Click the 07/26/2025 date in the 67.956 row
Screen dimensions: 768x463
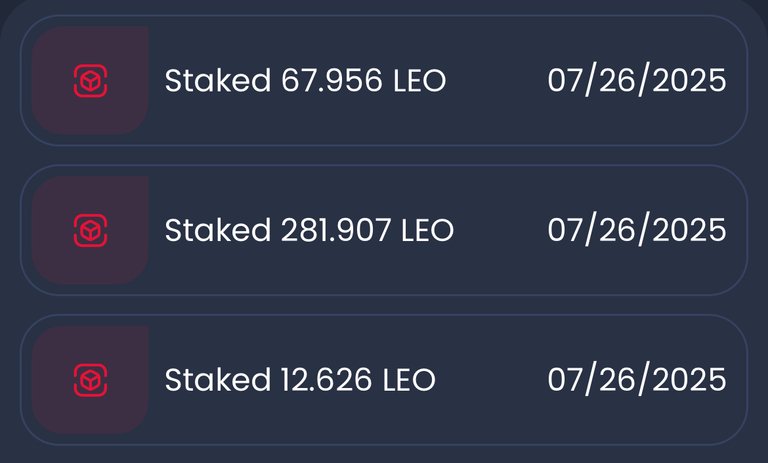[x=637, y=80]
